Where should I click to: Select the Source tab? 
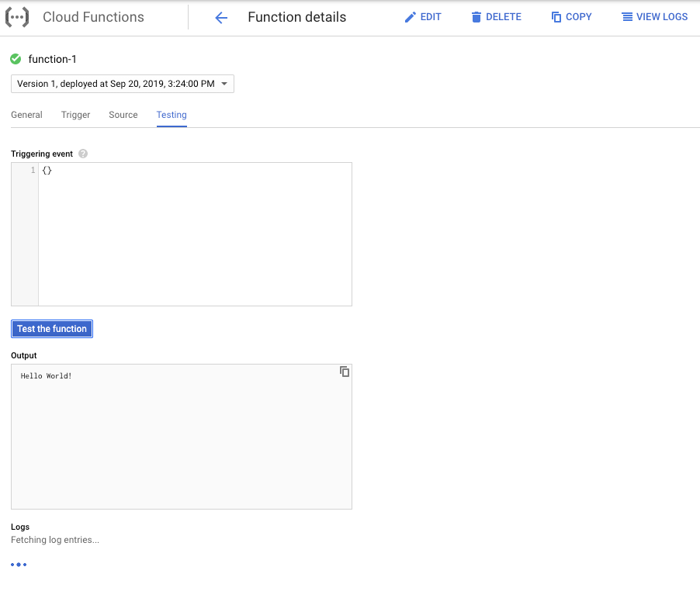tap(123, 115)
